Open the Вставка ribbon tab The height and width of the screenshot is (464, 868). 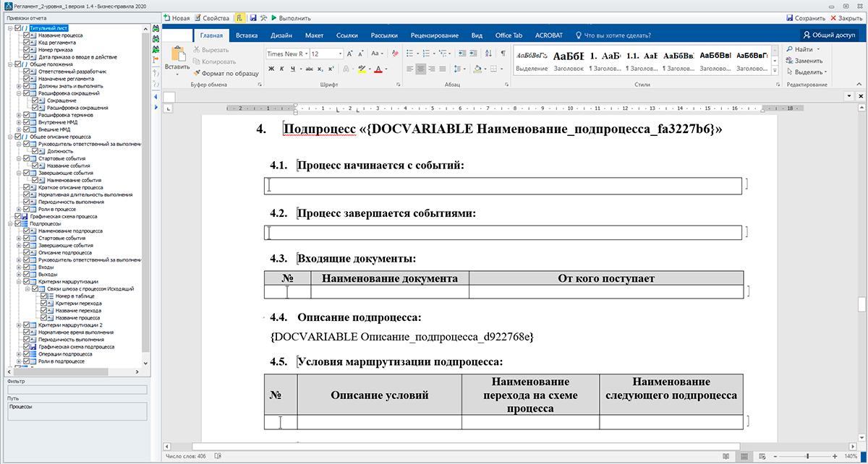(x=247, y=35)
